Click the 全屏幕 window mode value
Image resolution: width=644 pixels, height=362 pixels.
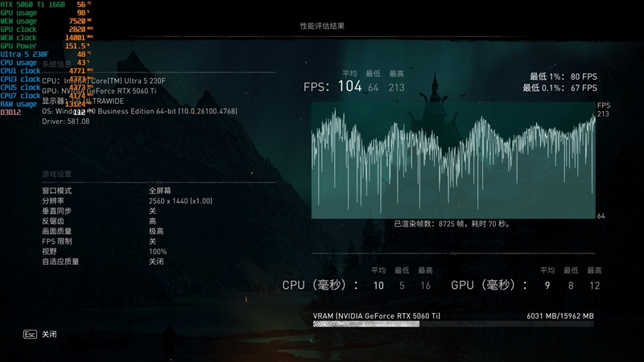tap(159, 191)
